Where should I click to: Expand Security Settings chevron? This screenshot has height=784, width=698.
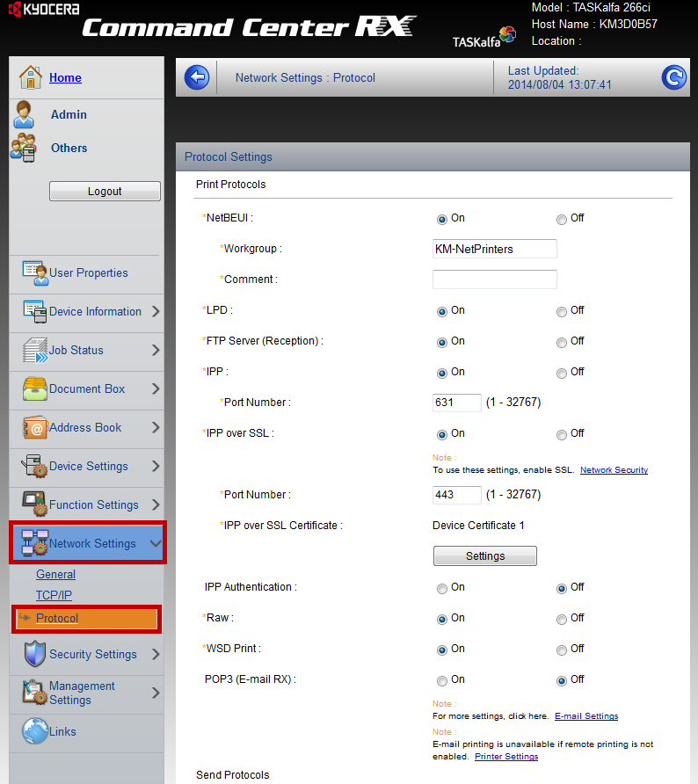point(156,654)
